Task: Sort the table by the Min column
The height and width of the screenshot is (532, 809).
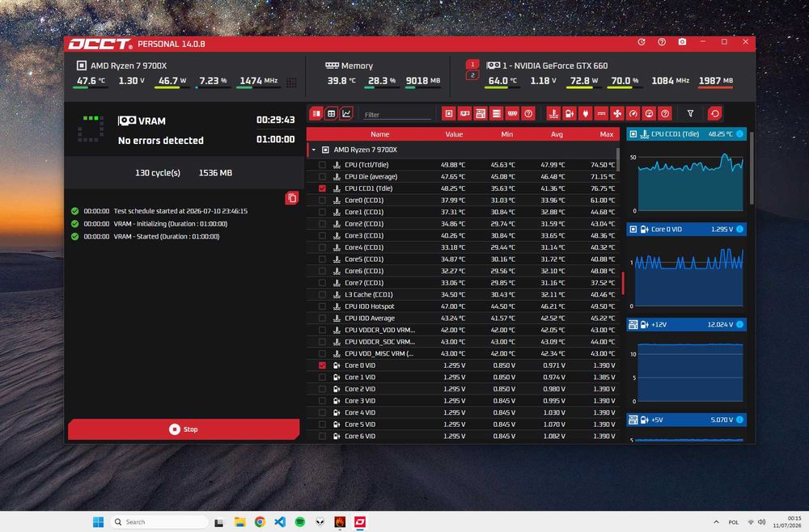Action: [506, 134]
